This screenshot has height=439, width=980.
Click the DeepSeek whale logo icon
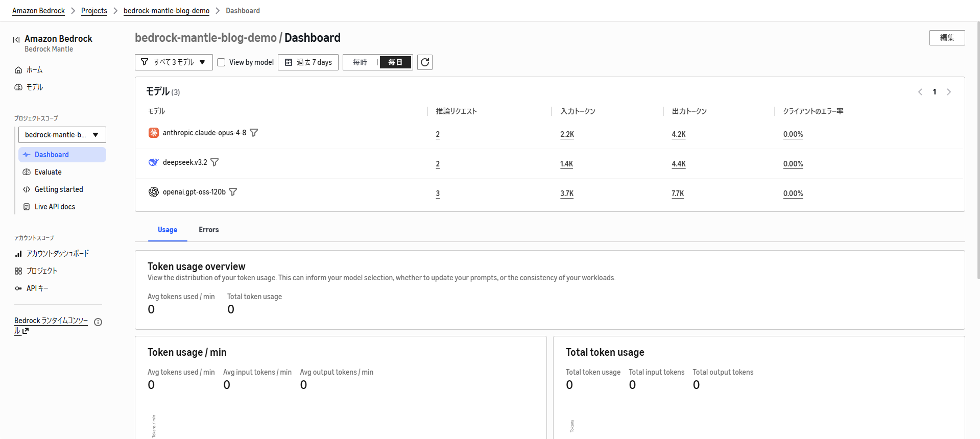coord(154,162)
